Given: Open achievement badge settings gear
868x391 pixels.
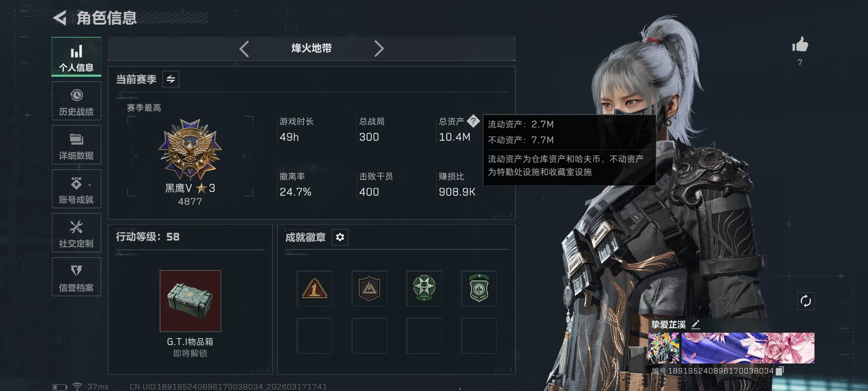Looking at the screenshot, I should (x=340, y=237).
